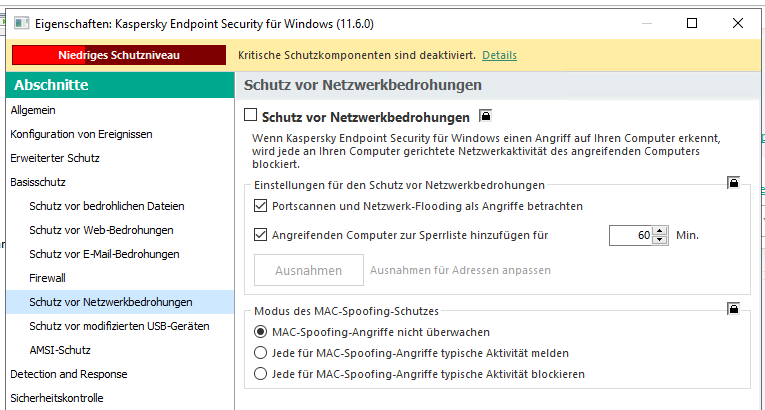Select MAC-Spoofing-Angriffe nicht überwachen radio

[261, 331]
